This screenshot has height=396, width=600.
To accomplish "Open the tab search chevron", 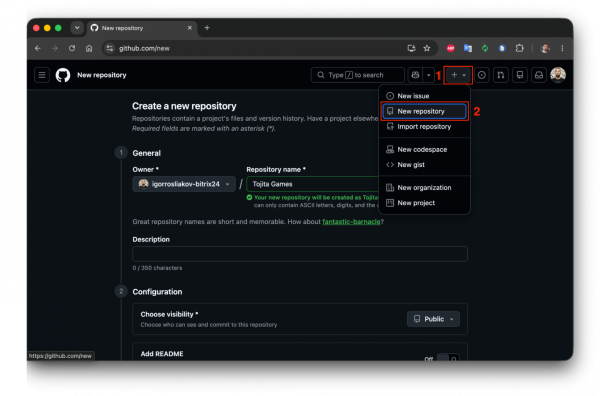I will [x=77, y=28].
